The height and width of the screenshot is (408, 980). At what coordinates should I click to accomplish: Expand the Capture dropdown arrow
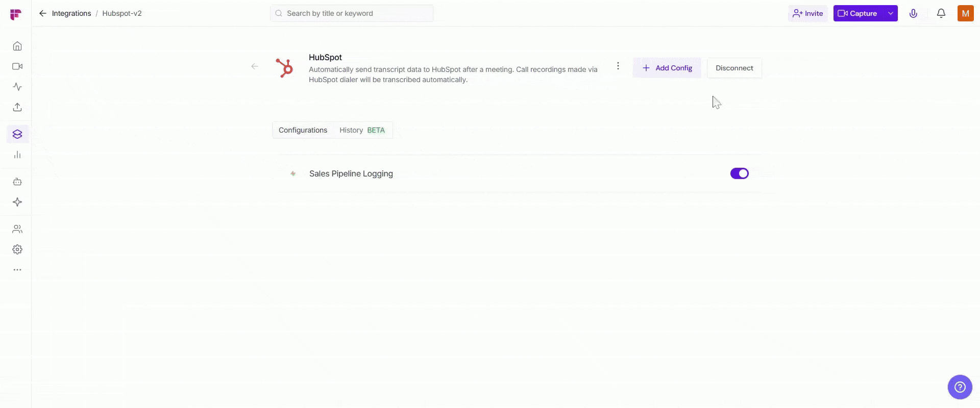pyautogui.click(x=890, y=14)
